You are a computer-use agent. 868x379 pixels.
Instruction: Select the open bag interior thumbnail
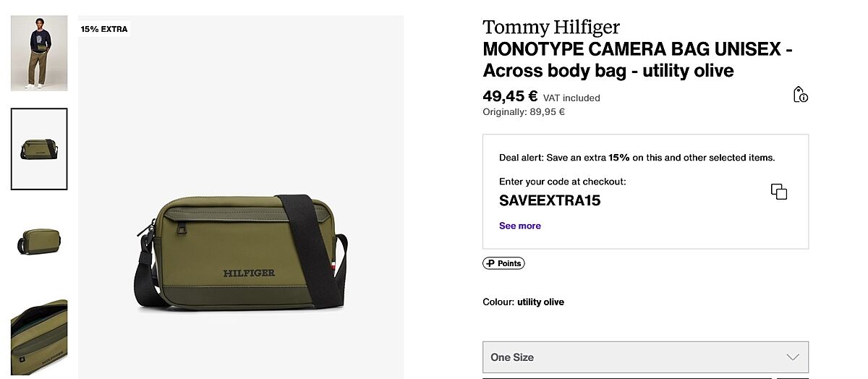click(39, 336)
